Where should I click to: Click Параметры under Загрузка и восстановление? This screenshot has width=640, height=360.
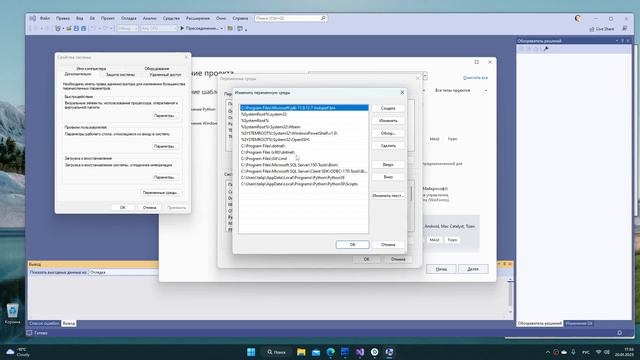164,177
